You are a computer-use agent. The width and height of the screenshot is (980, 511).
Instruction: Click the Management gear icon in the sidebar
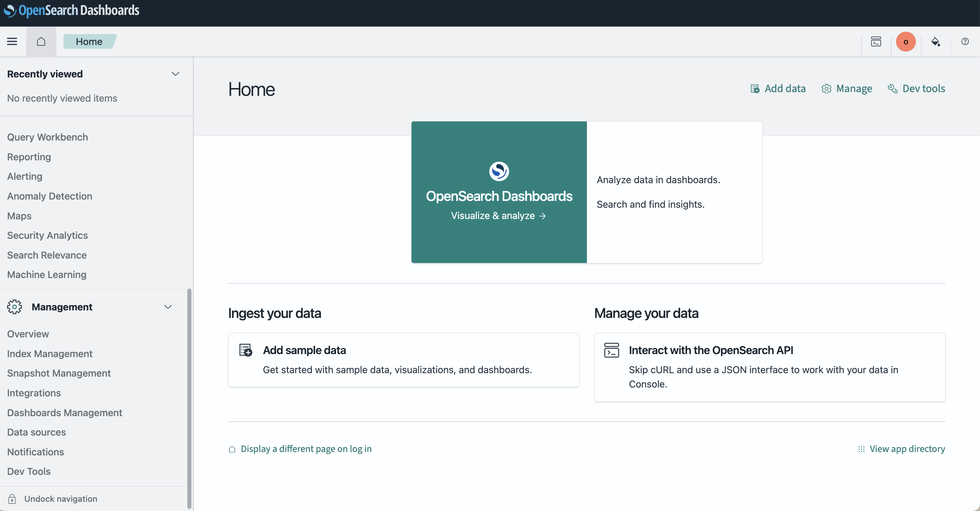tap(14, 307)
